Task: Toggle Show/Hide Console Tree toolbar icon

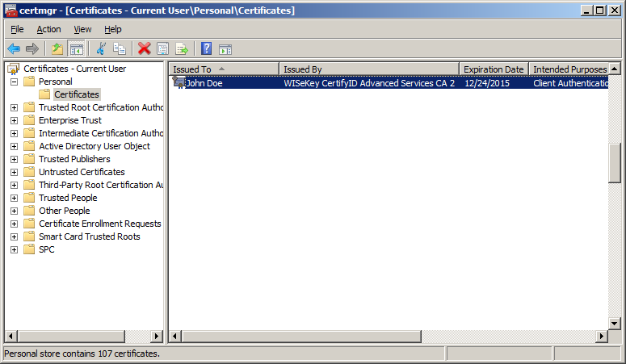Action: (77, 48)
